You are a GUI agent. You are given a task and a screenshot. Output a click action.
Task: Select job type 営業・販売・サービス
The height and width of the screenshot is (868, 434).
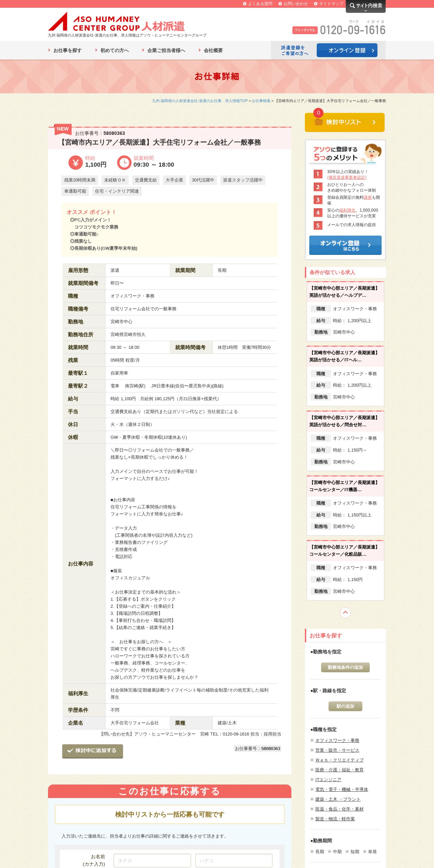337,750
